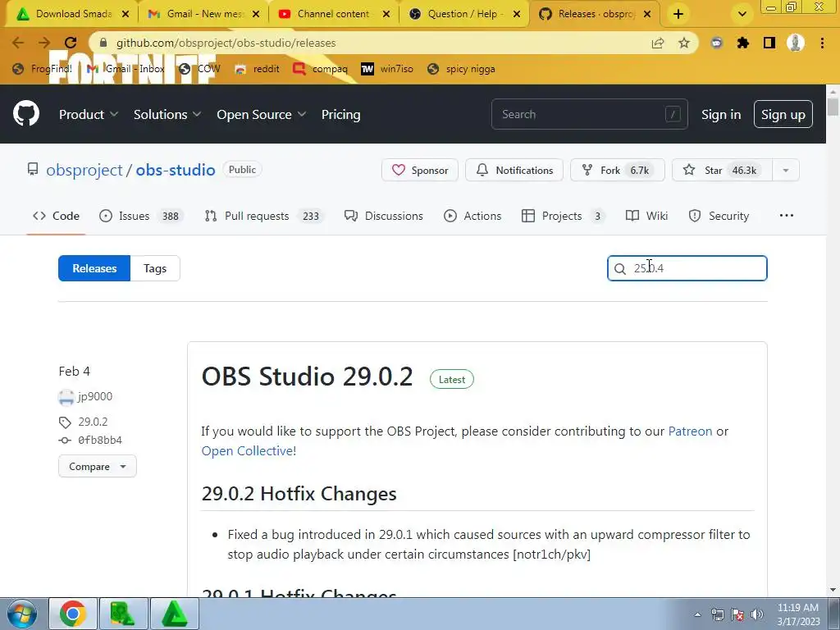The height and width of the screenshot is (630, 840).
Task: Star the obs-studio repository
Action: [x=722, y=170]
